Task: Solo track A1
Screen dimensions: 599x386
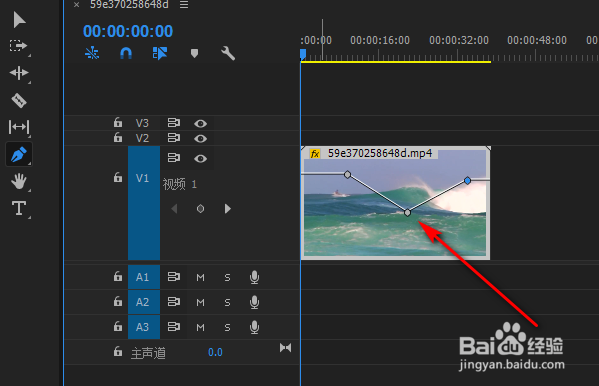Action: [x=227, y=277]
